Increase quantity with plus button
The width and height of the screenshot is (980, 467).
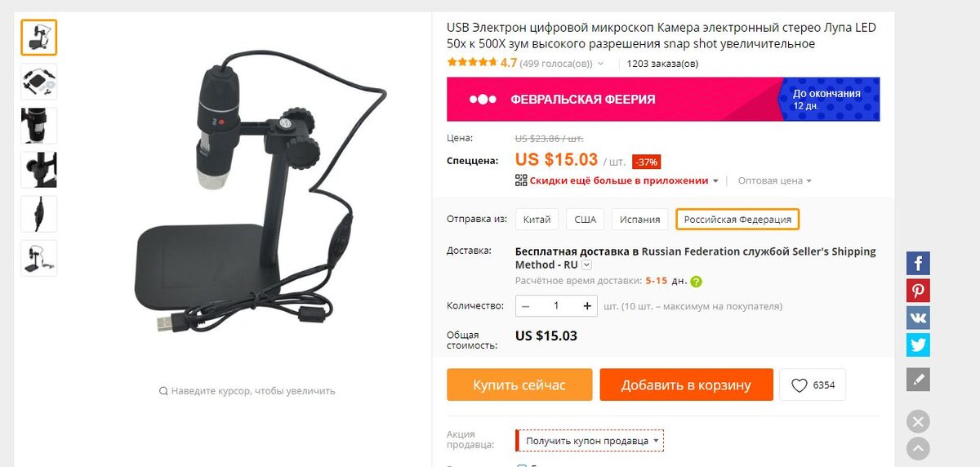[x=587, y=306]
